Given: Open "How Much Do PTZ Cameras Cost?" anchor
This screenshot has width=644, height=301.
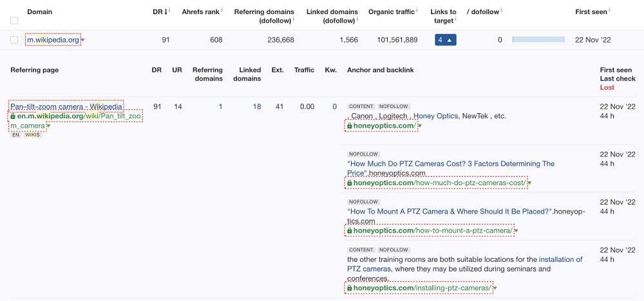Looking at the screenshot, I should pyautogui.click(x=451, y=168).
